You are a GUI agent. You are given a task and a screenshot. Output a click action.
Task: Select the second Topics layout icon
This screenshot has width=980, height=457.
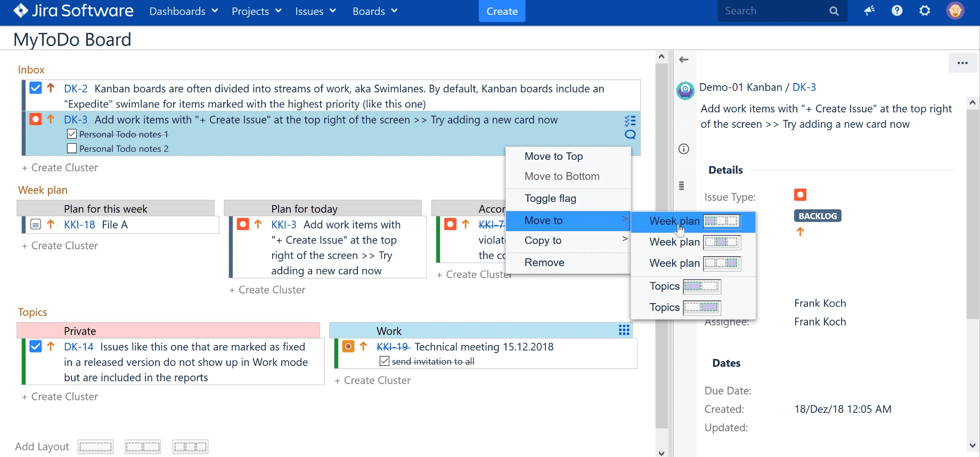702,307
